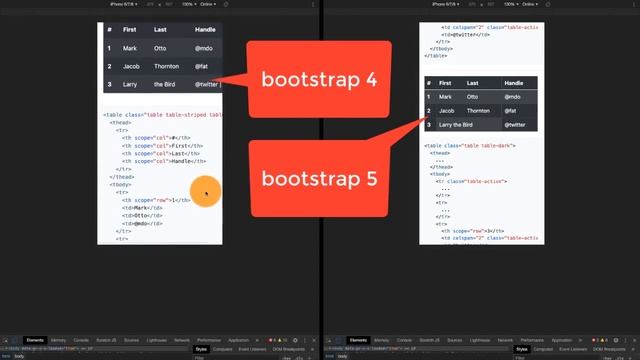The width and height of the screenshot is (640, 360).
Task: Switch to Lighthouse tab in left DevTools
Action: 157,340
